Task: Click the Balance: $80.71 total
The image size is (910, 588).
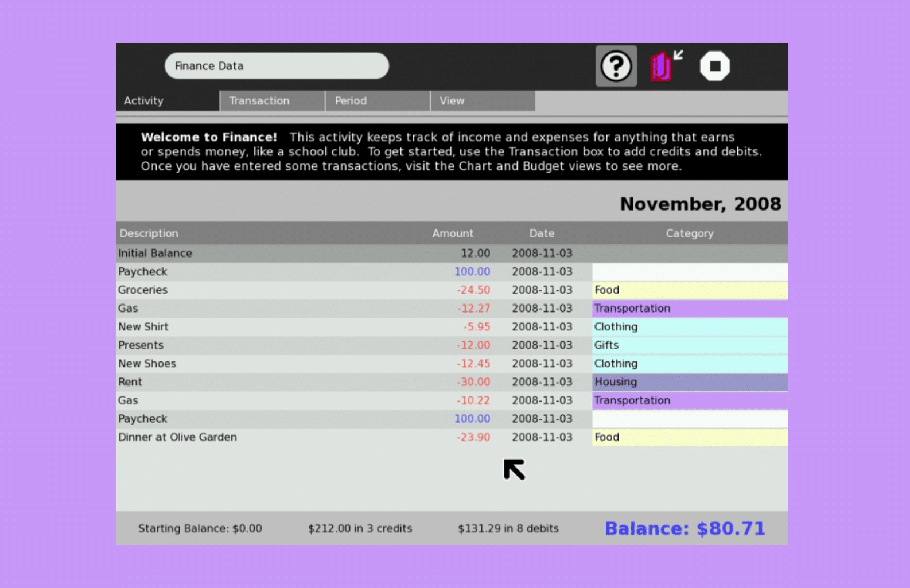Action: click(685, 528)
